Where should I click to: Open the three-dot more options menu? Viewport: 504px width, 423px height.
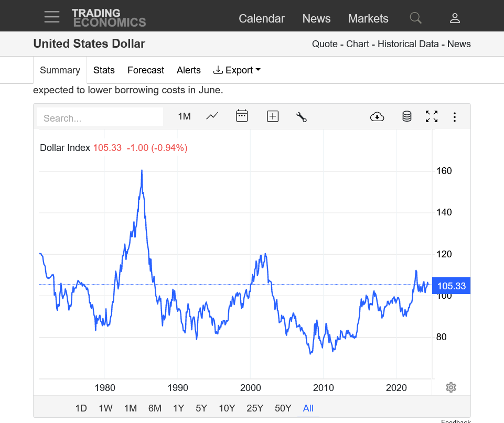[455, 117]
